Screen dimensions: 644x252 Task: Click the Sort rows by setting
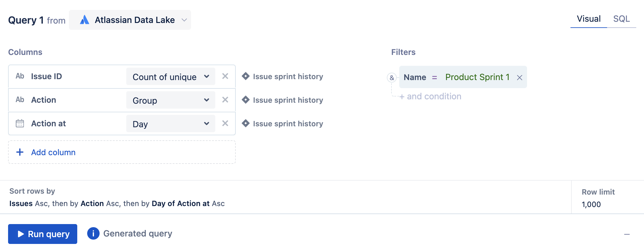tap(117, 204)
